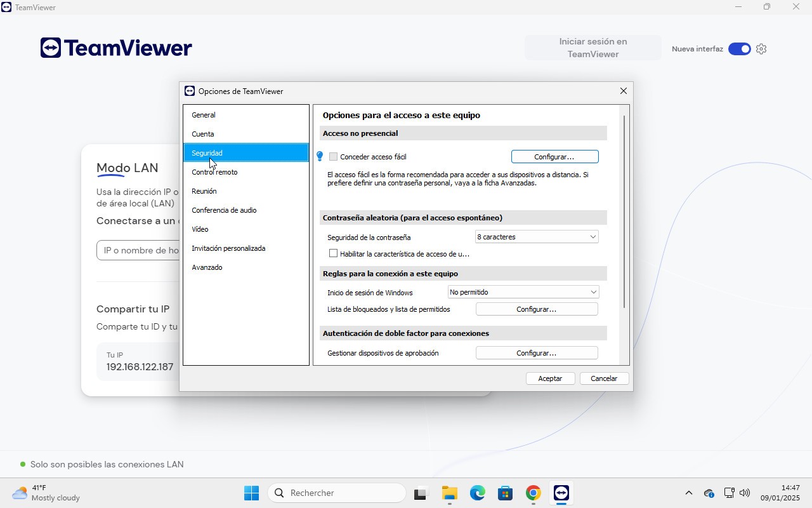Enable the Conceder acceso fácil checkbox
The height and width of the screenshot is (508, 812).
[333, 157]
